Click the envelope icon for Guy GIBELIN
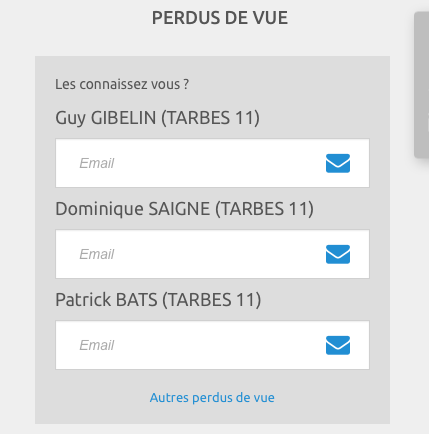This screenshot has height=434, width=429. (338, 163)
